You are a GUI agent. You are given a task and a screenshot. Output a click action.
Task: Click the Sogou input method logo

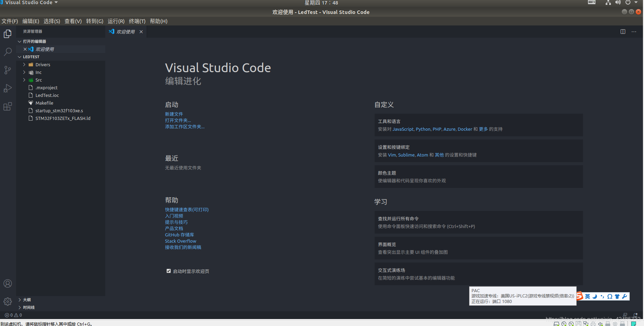(x=580, y=296)
